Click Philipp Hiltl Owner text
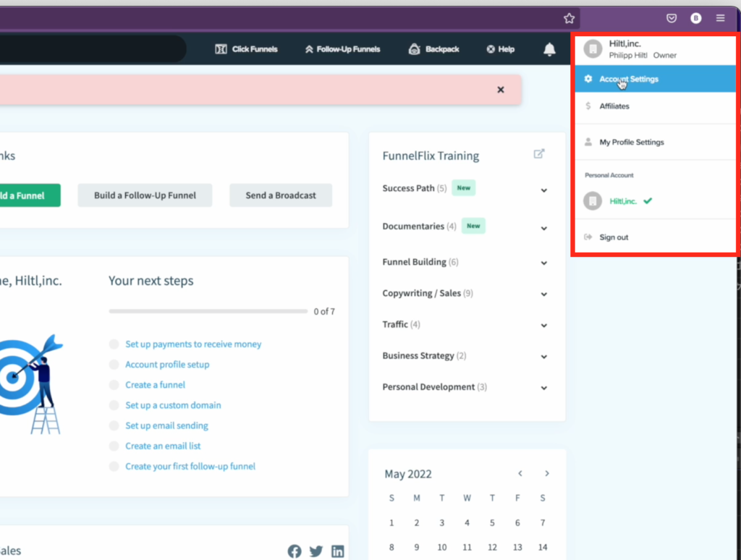741x560 pixels. point(643,55)
